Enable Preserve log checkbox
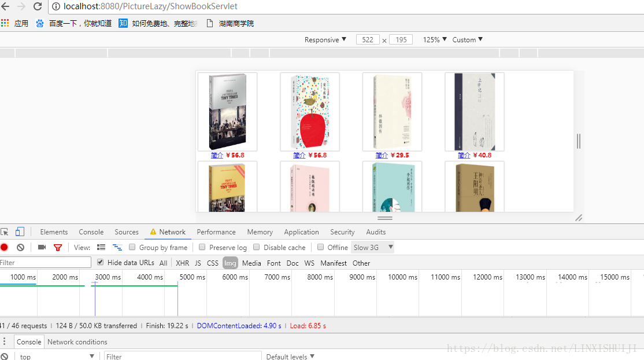Image resolution: width=644 pixels, height=360 pixels. pyautogui.click(x=202, y=247)
